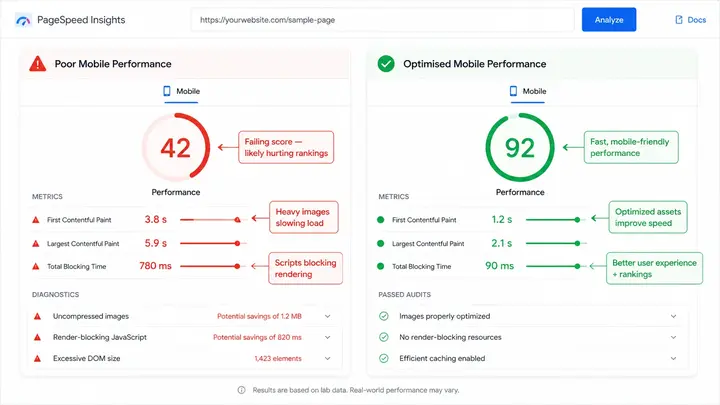The width and height of the screenshot is (720, 405).
Task: Click check circle beside No render-blocking resources
Action: [x=384, y=338]
